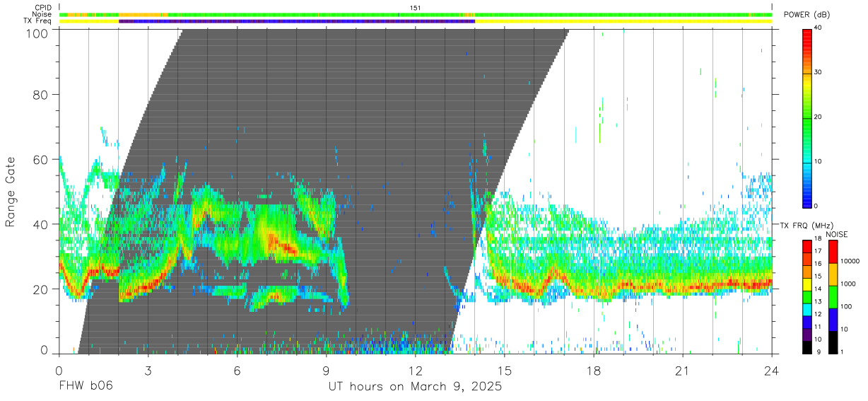The width and height of the screenshot is (868, 401).
Task: Click y-axis tick label 100
Action: click(x=37, y=33)
